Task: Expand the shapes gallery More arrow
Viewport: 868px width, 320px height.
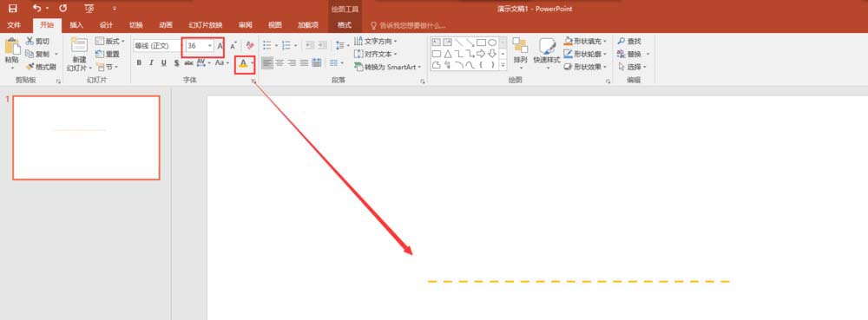Action: (x=503, y=65)
